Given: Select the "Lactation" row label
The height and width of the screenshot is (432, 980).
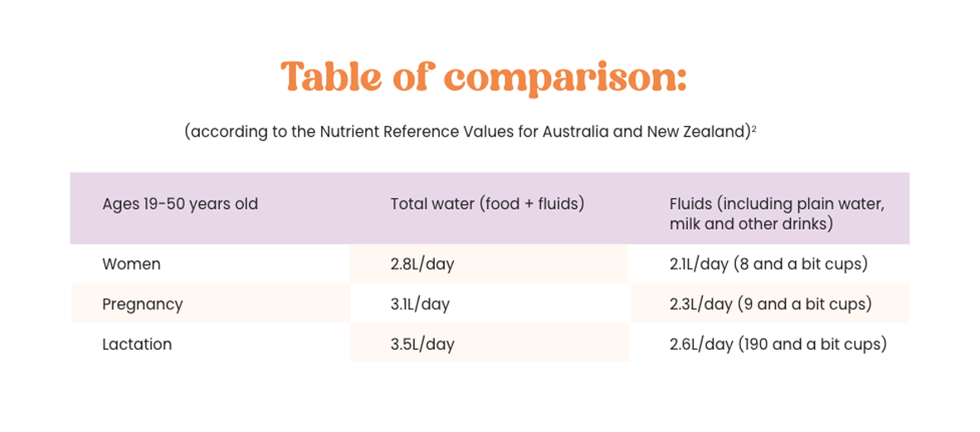Looking at the screenshot, I should (x=137, y=344).
